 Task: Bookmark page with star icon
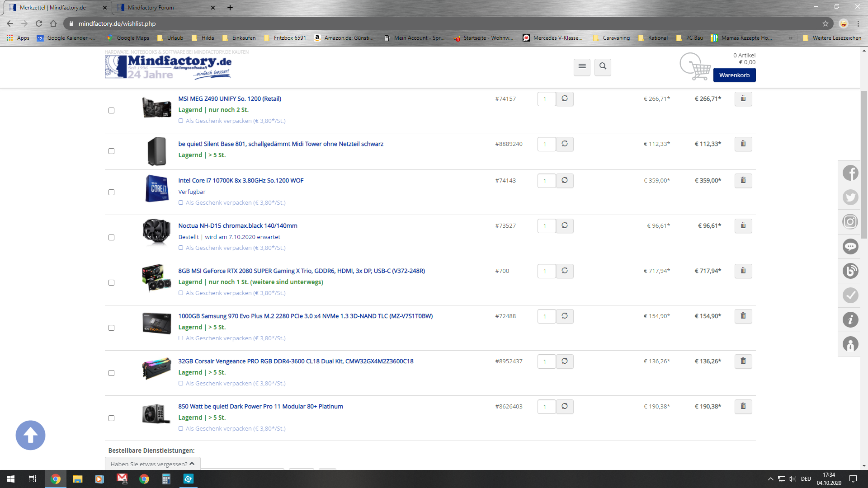(x=826, y=23)
